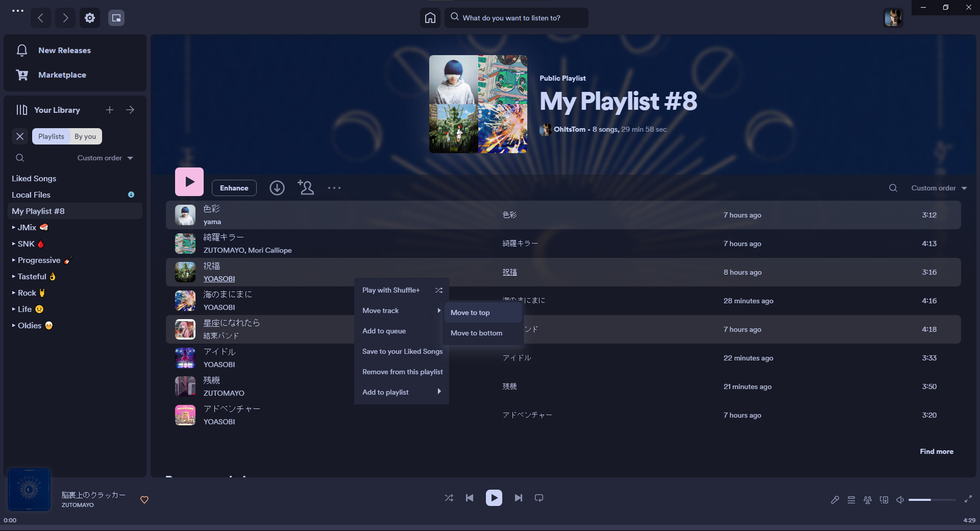Go to Home icon
Viewport: 980px width, 531px height.
tap(430, 18)
